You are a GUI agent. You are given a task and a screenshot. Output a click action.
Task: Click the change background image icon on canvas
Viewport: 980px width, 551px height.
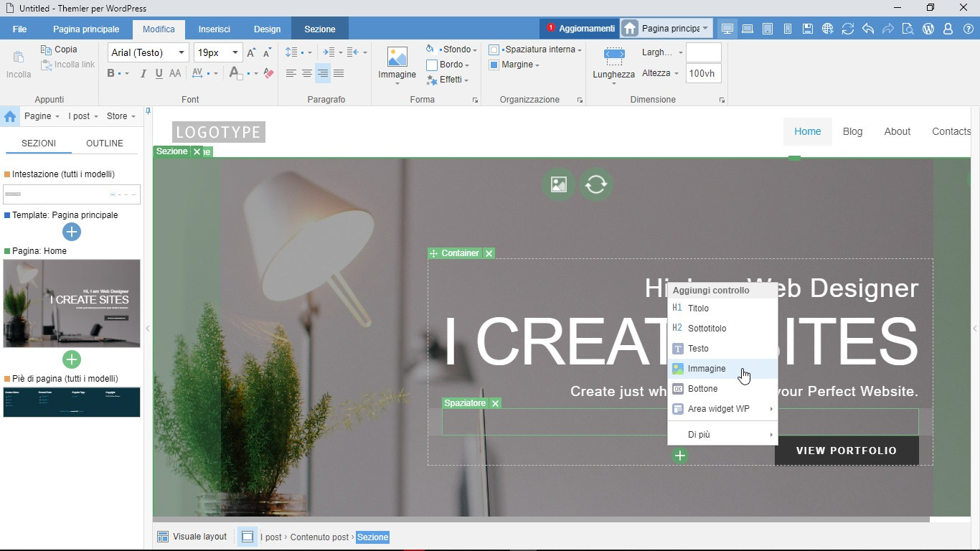click(558, 184)
